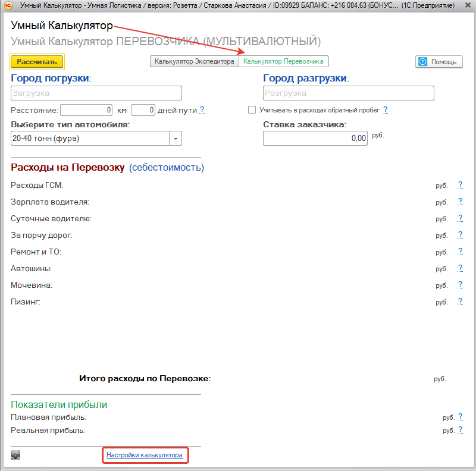Click the дней пути number field
Viewport: 476px width, 471px height.
point(143,110)
